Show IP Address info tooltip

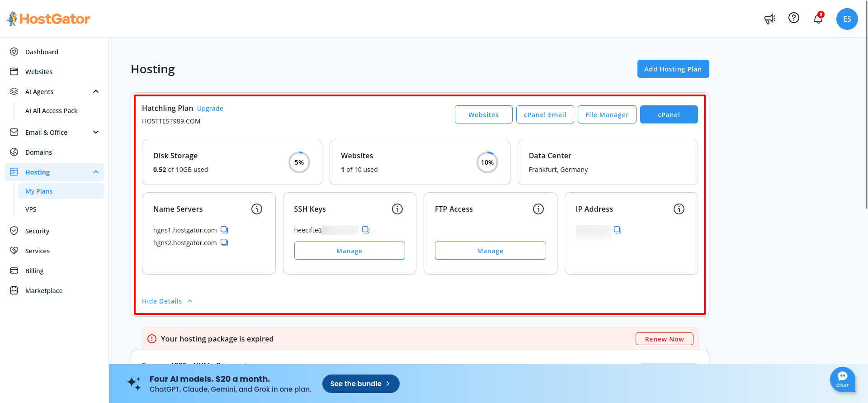pos(679,209)
